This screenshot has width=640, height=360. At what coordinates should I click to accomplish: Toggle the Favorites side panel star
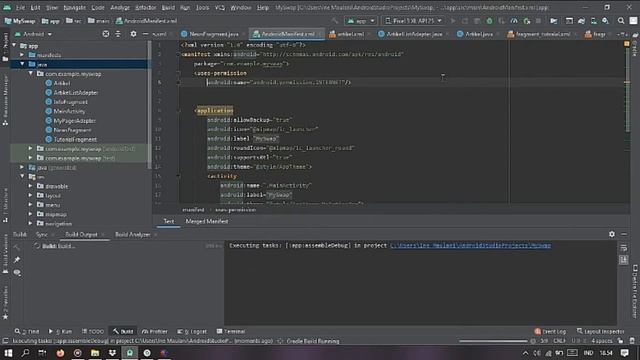(x=5, y=316)
